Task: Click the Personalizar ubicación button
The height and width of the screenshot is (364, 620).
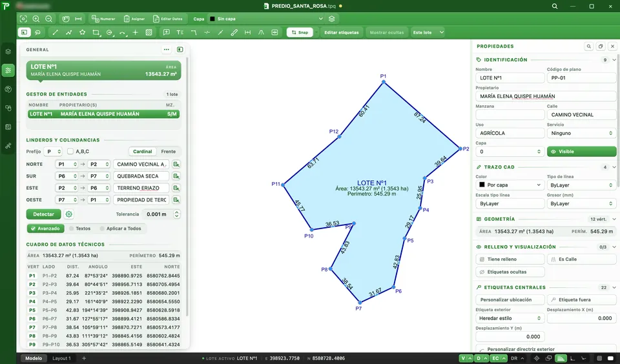Action: 510,299
